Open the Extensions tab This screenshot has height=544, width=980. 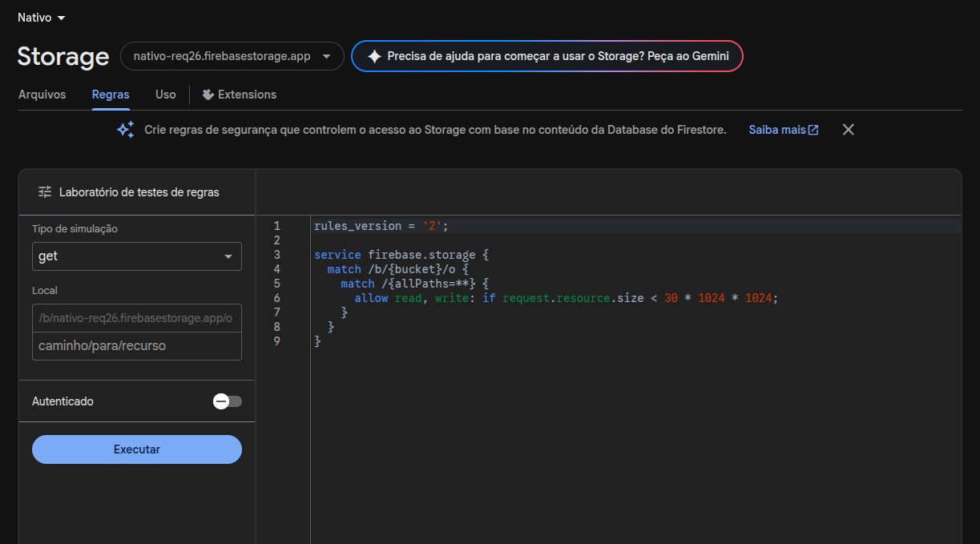(x=239, y=95)
